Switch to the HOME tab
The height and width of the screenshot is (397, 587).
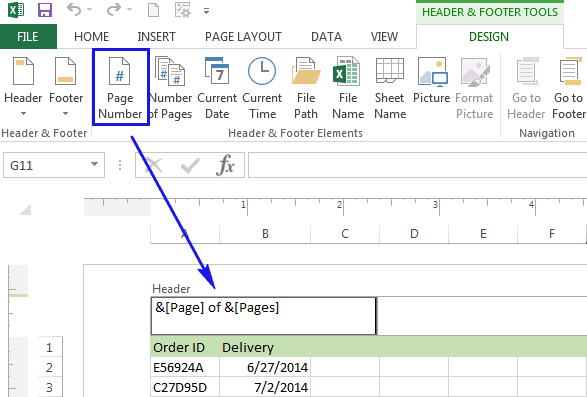pos(91,37)
